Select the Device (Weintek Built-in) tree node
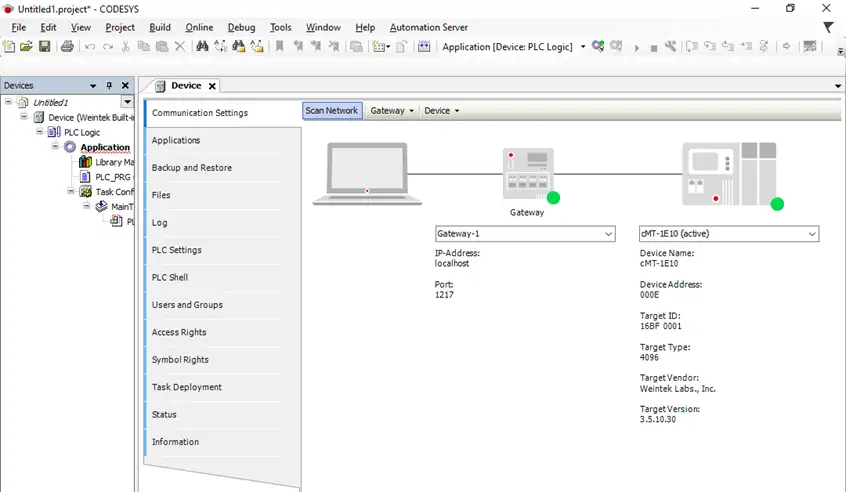The image size is (846, 492). point(91,118)
